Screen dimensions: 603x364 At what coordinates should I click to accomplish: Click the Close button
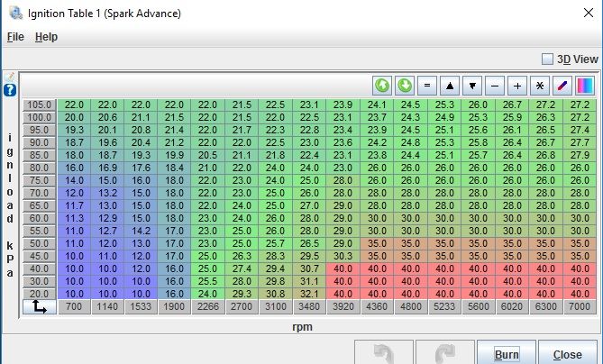567,353
